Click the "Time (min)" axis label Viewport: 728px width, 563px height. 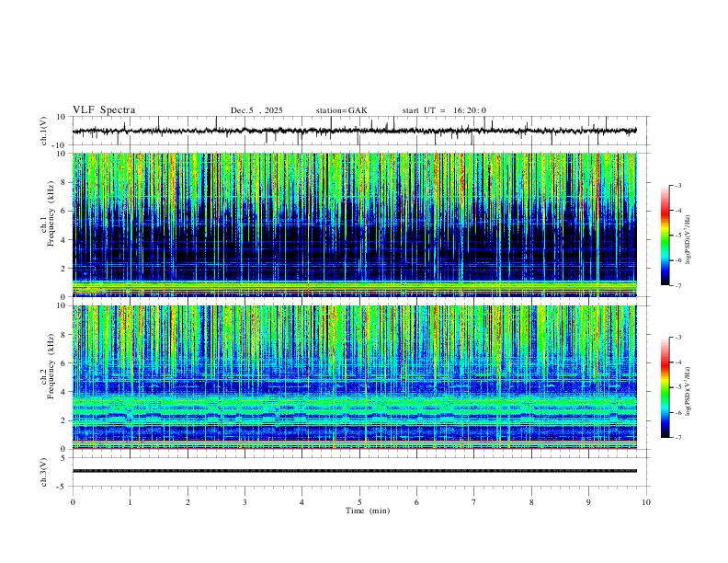(368, 511)
